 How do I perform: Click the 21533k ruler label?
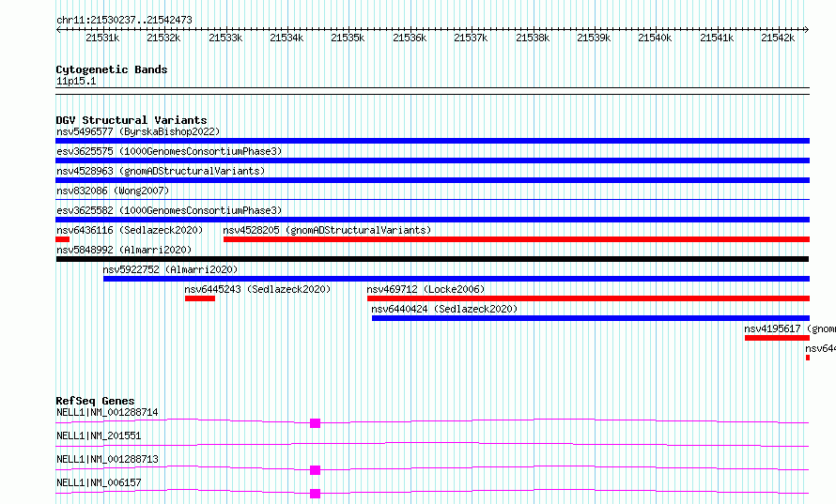pos(225,38)
